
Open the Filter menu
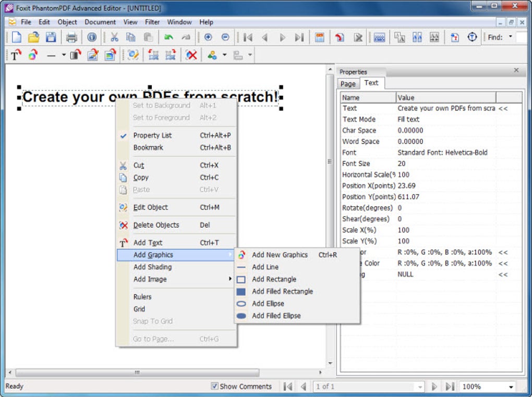(152, 22)
